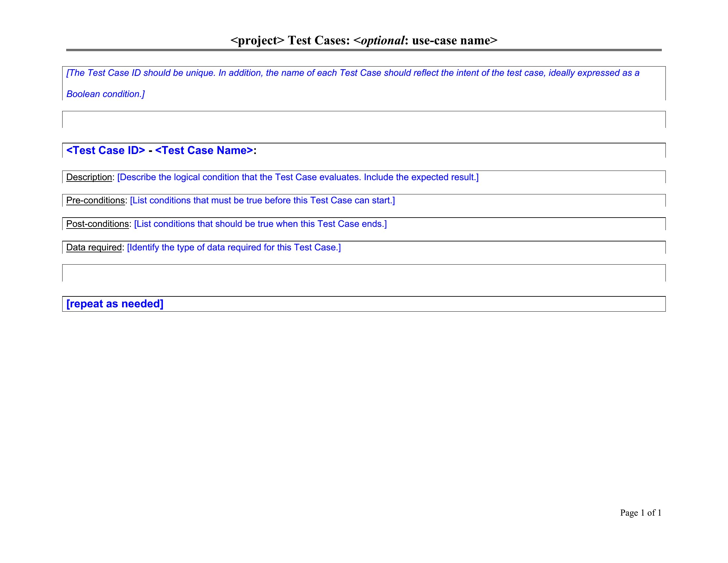Click the underlined Pre-conditions label
The image size is (728, 563).
(95, 200)
